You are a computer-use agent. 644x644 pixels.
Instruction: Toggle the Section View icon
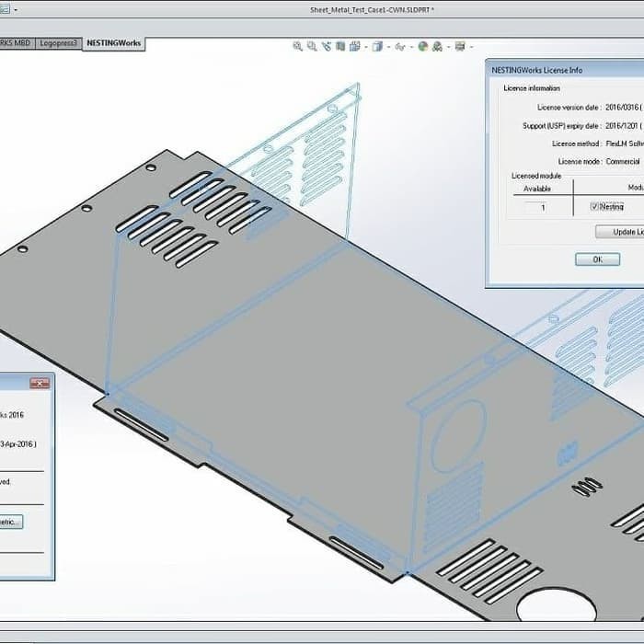point(340,46)
